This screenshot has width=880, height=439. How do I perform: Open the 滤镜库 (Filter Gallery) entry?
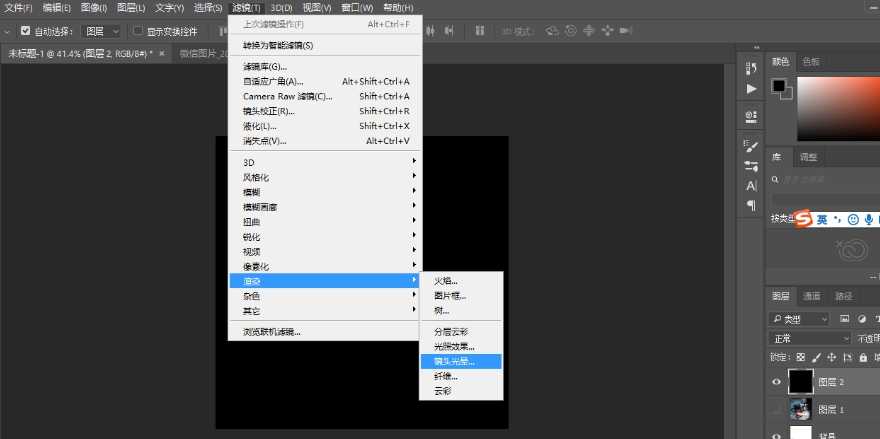(x=264, y=66)
